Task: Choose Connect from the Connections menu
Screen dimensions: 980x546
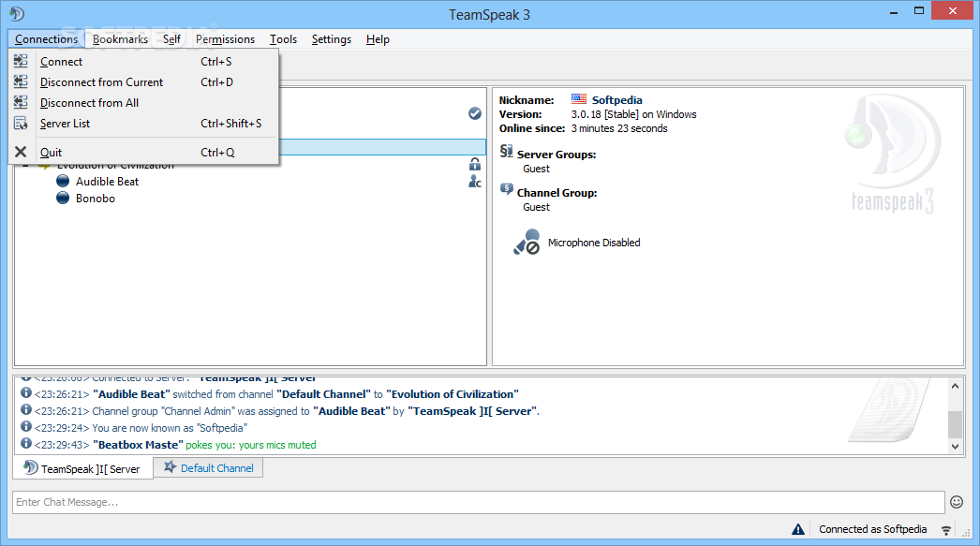Action: click(143, 61)
